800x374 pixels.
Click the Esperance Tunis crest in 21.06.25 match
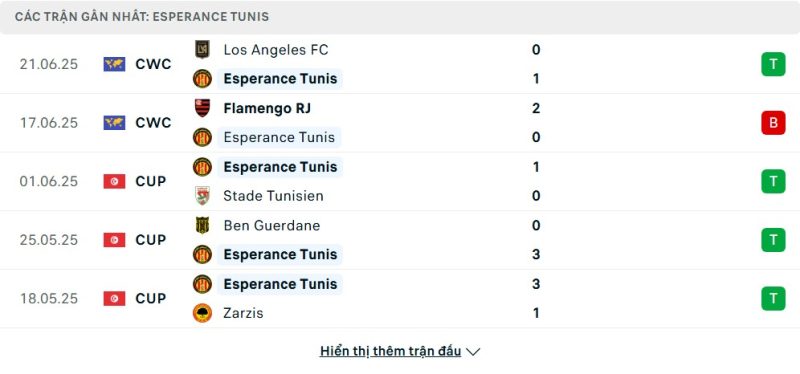[x=202, y=79]
